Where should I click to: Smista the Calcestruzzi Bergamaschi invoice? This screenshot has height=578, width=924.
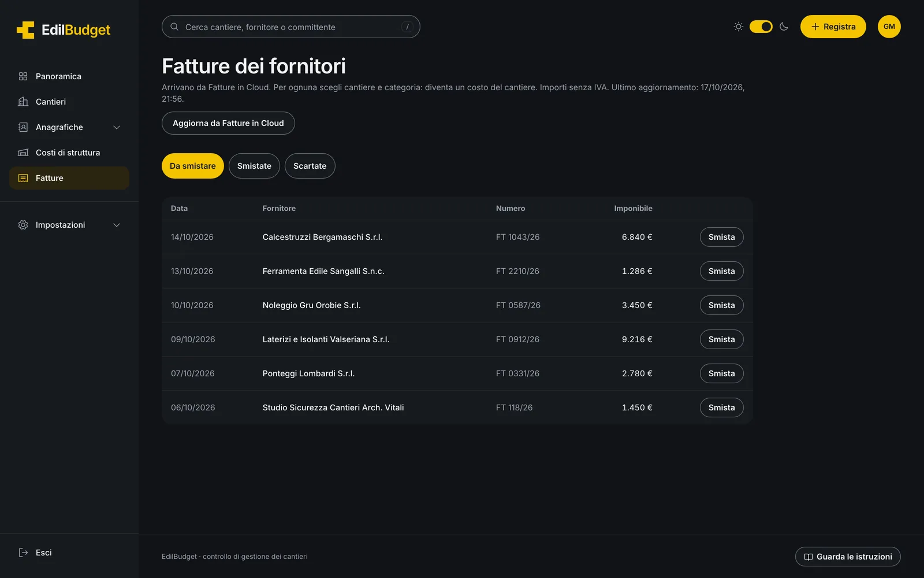coord(722,237)
